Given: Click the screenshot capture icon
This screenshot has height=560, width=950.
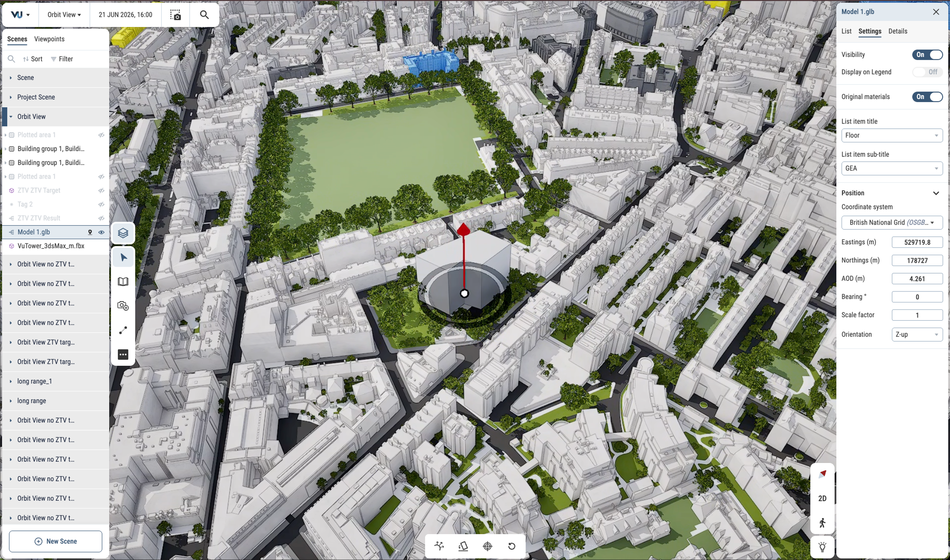Looking at the screenshot, I should (175, 15).
